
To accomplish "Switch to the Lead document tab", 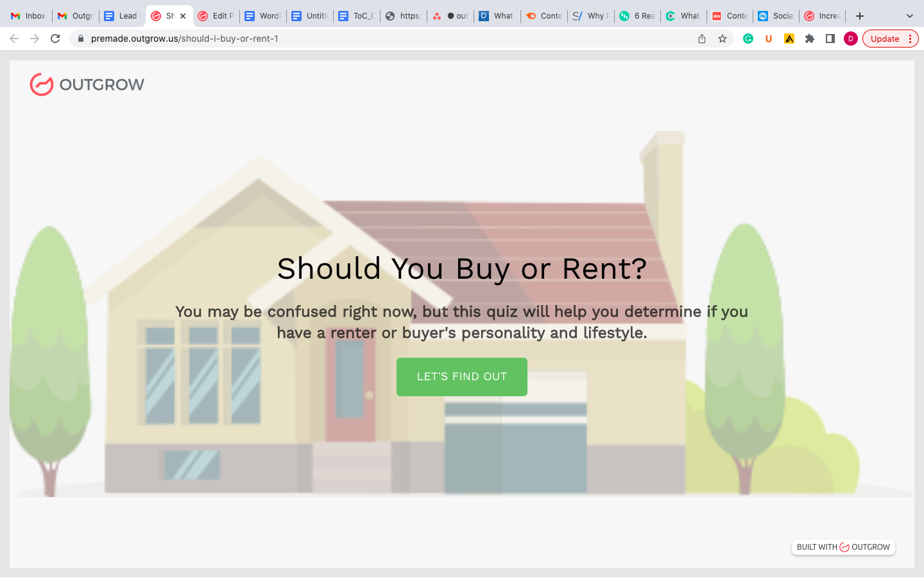I will (x=122, y=16).
